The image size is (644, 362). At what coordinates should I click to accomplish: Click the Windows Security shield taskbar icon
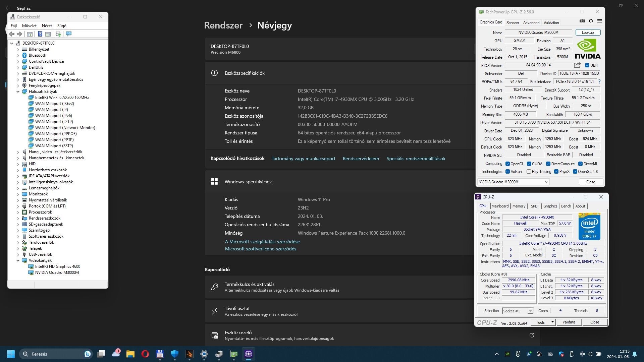coord(174,354)
